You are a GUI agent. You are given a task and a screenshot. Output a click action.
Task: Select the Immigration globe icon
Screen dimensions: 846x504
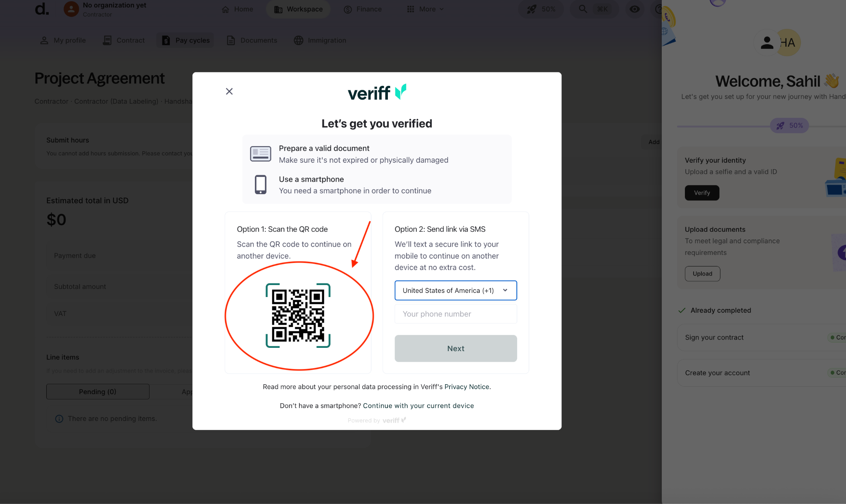click(x=299, y=40)
